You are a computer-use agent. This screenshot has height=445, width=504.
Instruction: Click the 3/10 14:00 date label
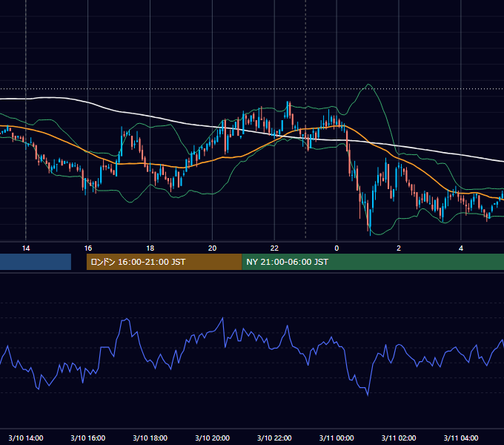click(x=26, y=438)
